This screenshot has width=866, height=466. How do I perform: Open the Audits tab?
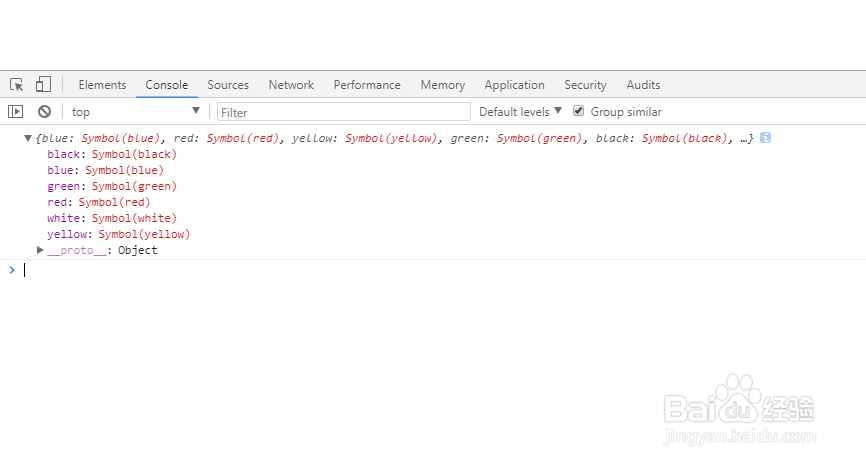click(643, 84)
